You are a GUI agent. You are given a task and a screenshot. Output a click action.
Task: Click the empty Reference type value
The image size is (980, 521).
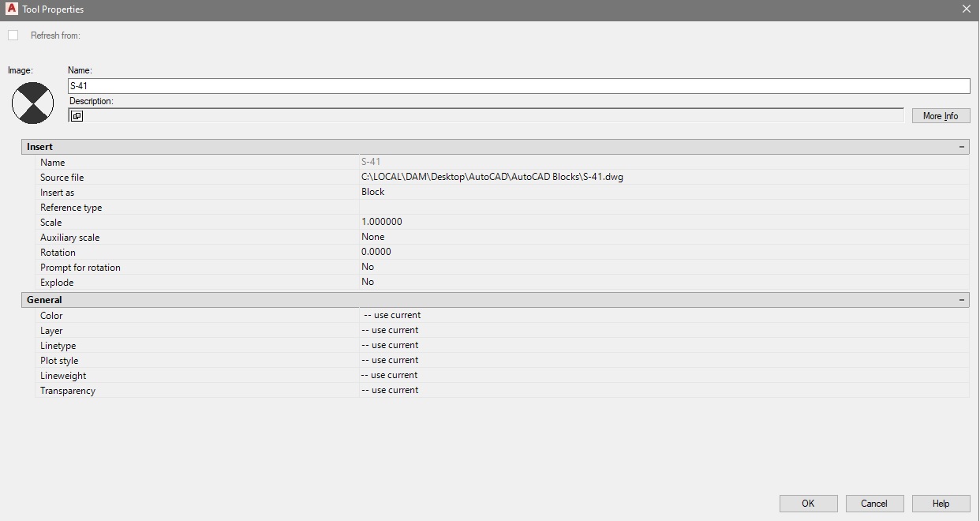point(664,207)
